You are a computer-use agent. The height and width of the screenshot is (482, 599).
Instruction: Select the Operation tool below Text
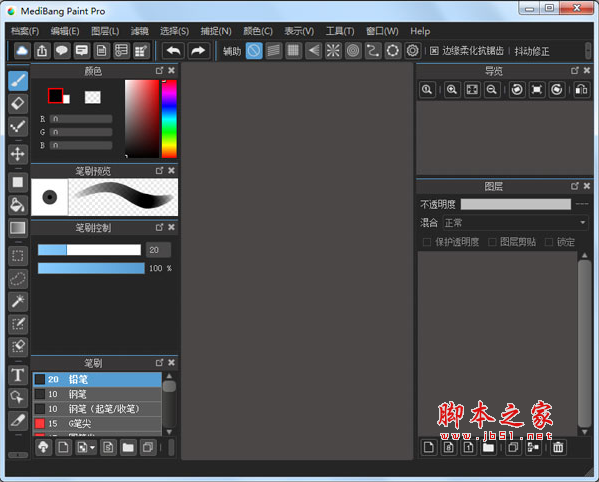pos(18,398)
